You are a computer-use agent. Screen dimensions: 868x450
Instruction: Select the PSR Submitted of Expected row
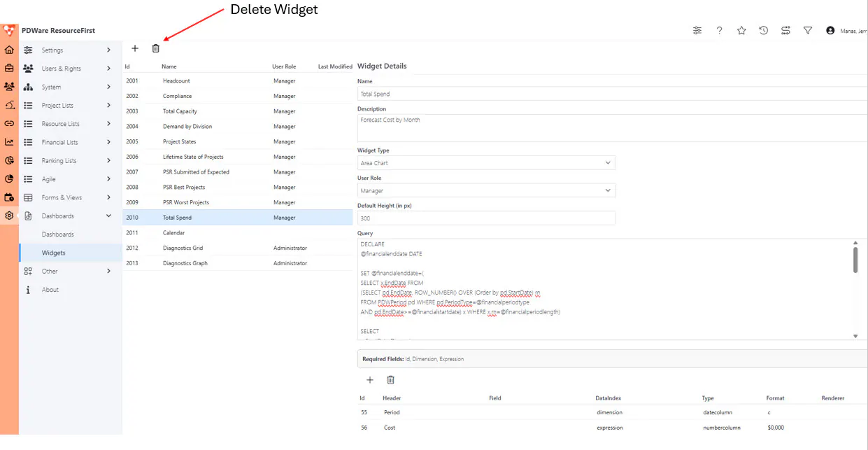238,172
